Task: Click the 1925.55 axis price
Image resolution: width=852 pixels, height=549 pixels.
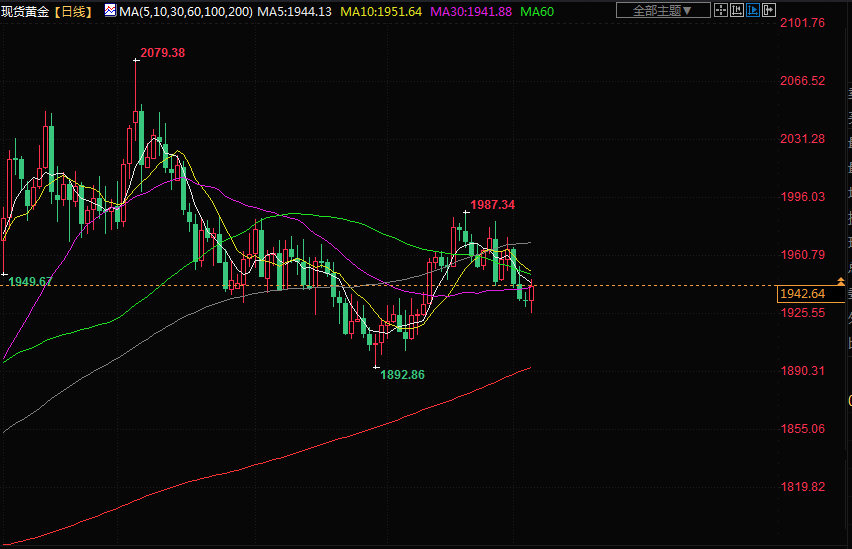Action: pyautogui.click(x=803, y=313)
